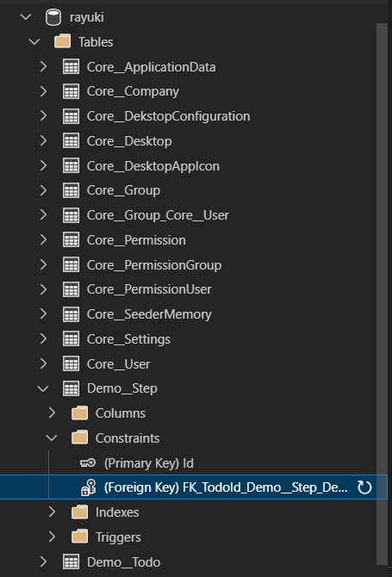Expand the Indexes folder chevron

pos(52,512)
